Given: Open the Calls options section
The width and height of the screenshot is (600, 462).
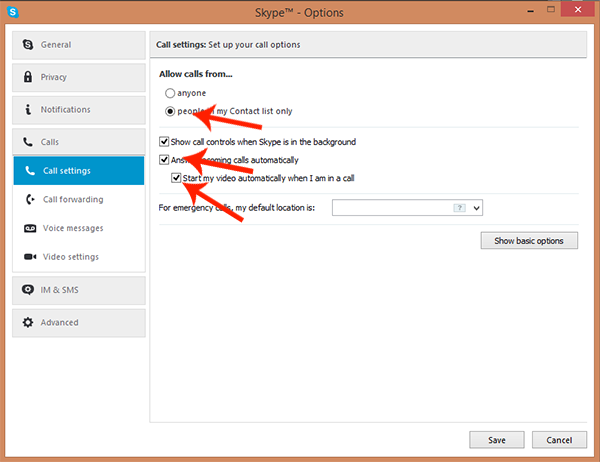Looking at the screenshot, I should click(79, 142).
